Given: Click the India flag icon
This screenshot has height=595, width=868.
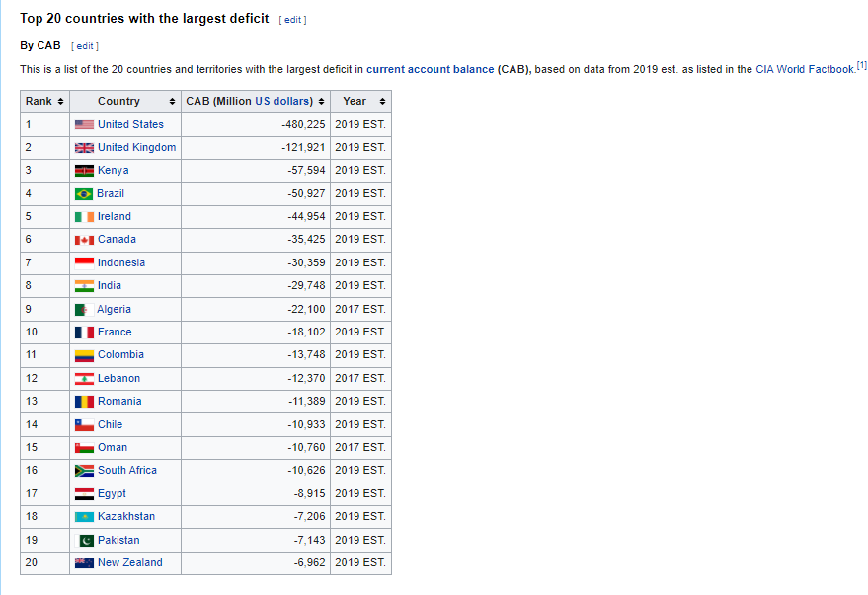Looking at the screenshot, I should 84,285.
